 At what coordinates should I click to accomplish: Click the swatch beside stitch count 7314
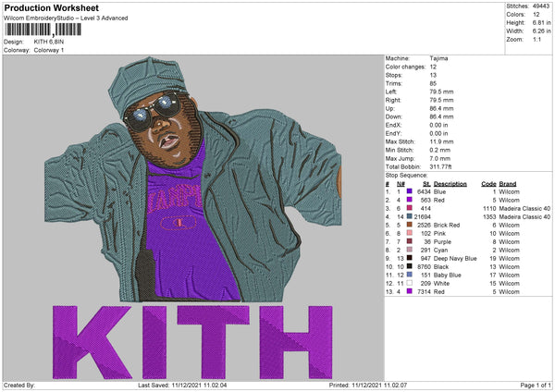[409, 291]
